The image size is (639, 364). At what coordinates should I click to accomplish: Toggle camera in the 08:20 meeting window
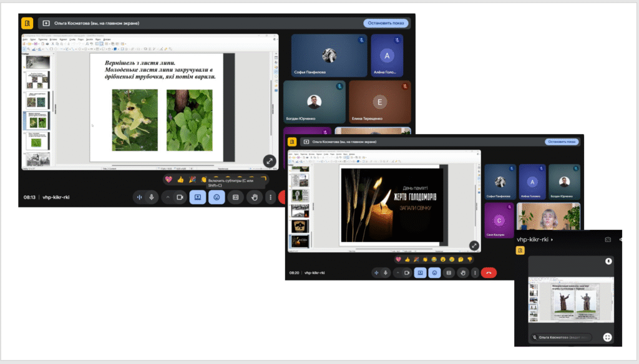coord(406,272)
